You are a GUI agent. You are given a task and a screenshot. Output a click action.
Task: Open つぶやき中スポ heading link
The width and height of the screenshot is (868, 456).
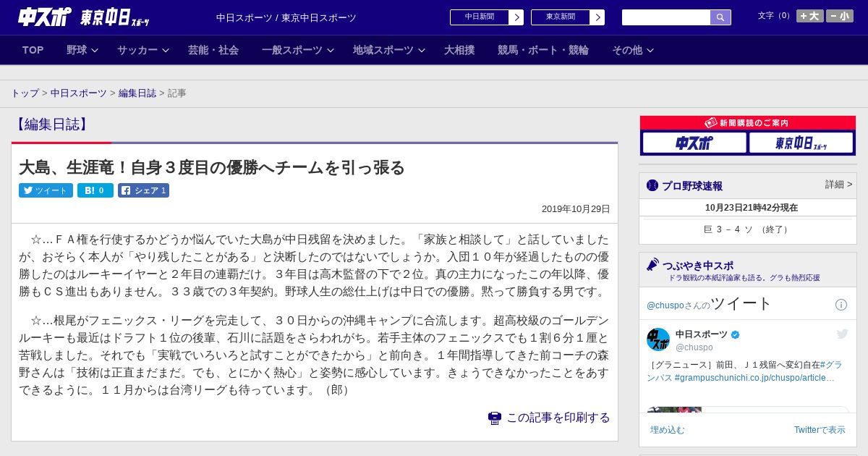pyautogui.click(x=697, y=266)
